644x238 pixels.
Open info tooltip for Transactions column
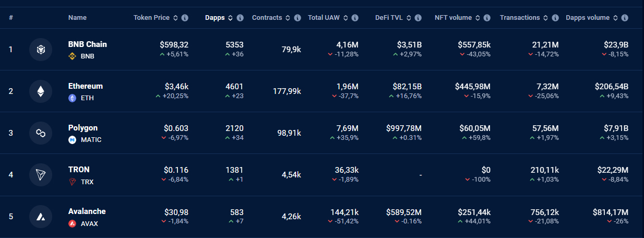(x=555, y=18)
